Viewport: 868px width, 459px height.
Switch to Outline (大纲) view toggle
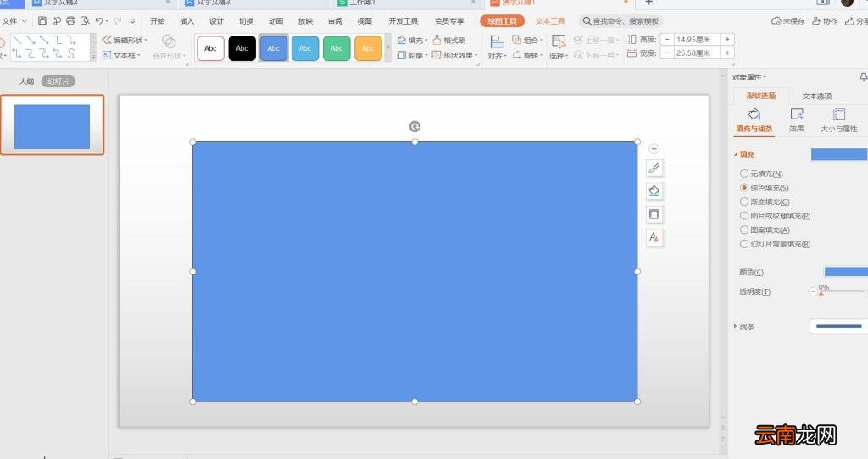tap(26, 81)
